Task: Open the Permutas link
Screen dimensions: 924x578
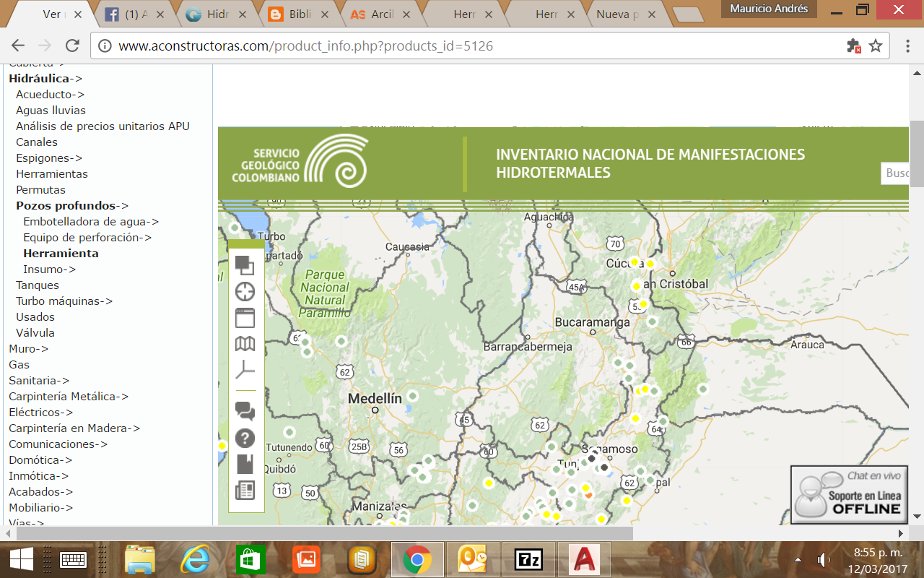Action: click(x=40, y=190)
